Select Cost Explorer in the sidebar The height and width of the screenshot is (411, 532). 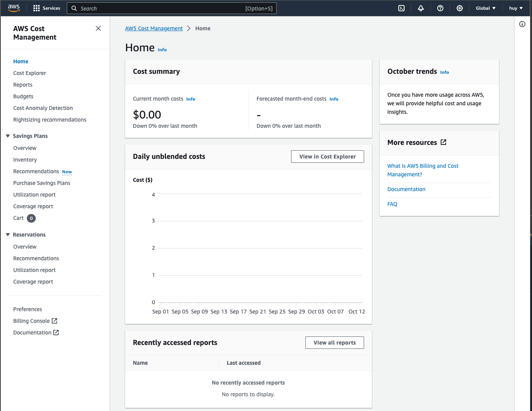(30, 73)
